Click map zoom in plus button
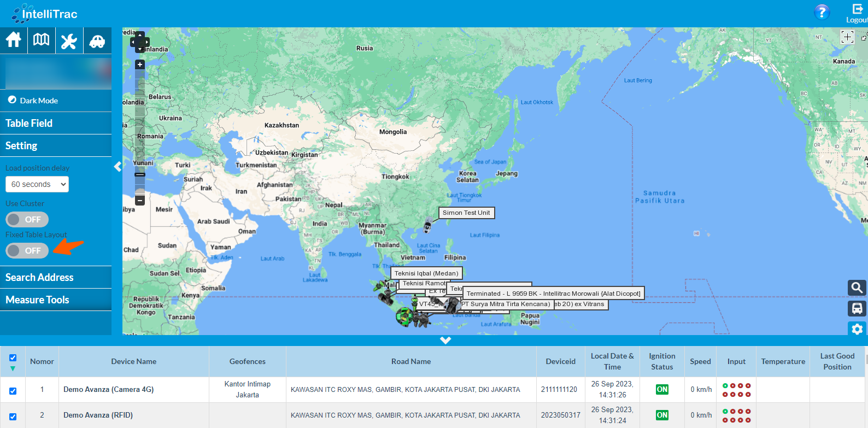This screenshot has width=868, height=428. (140, 65)
